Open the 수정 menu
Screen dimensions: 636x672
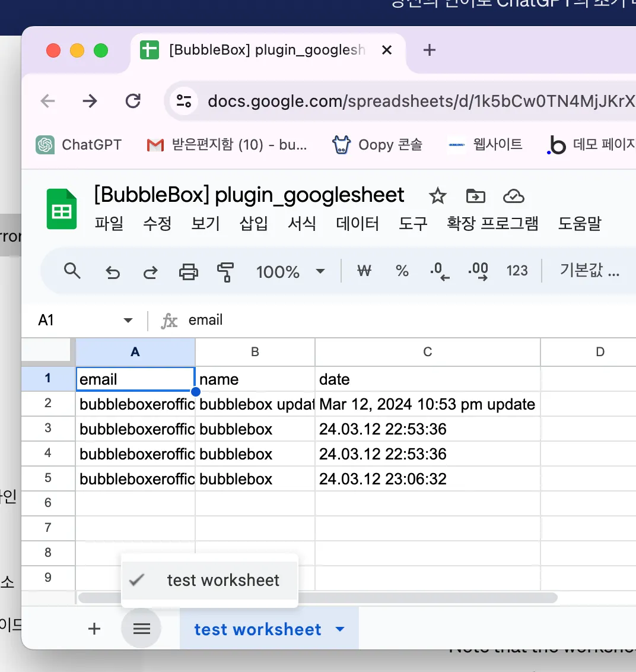pos(157,223)
